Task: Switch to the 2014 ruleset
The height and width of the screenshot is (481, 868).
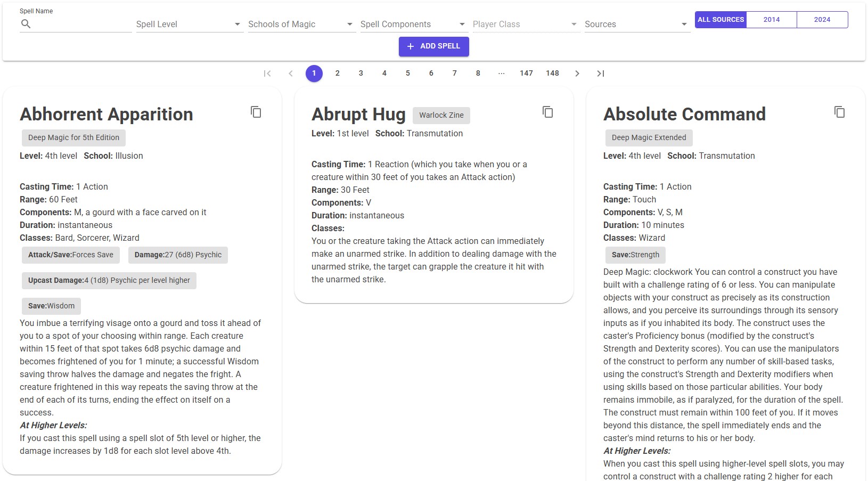Action: coord(771,20)
